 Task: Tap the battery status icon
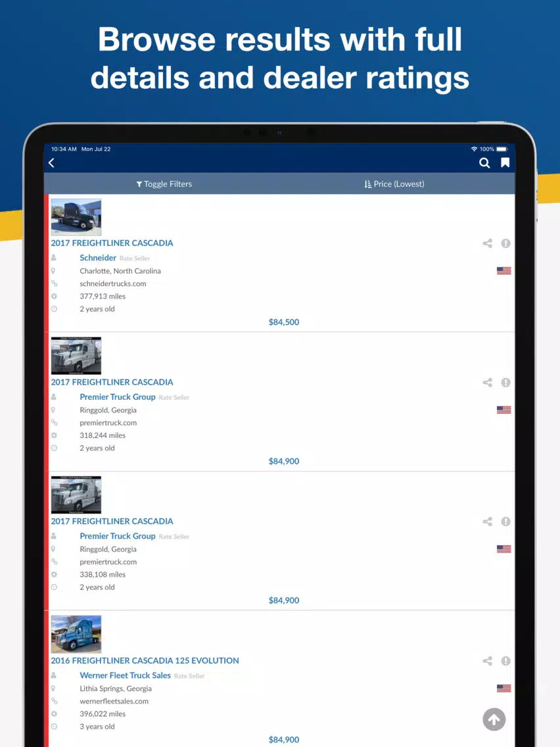coord(502,149)
